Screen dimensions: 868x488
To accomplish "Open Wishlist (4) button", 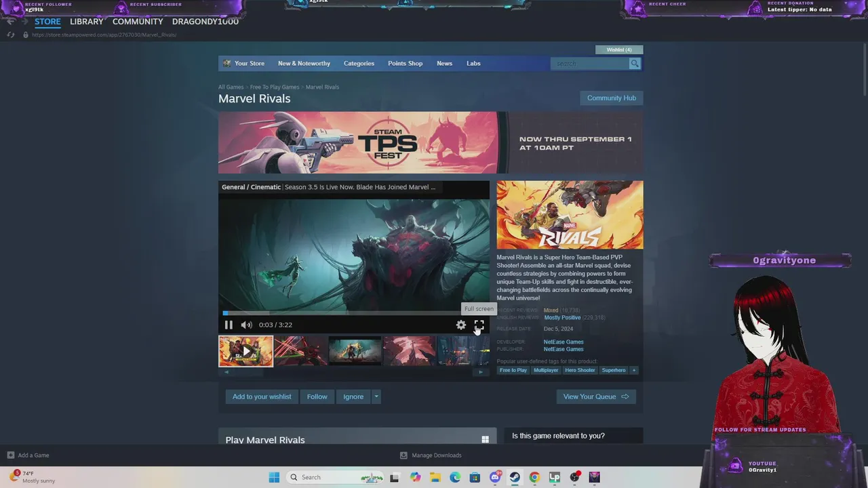I will coord(619,49).
